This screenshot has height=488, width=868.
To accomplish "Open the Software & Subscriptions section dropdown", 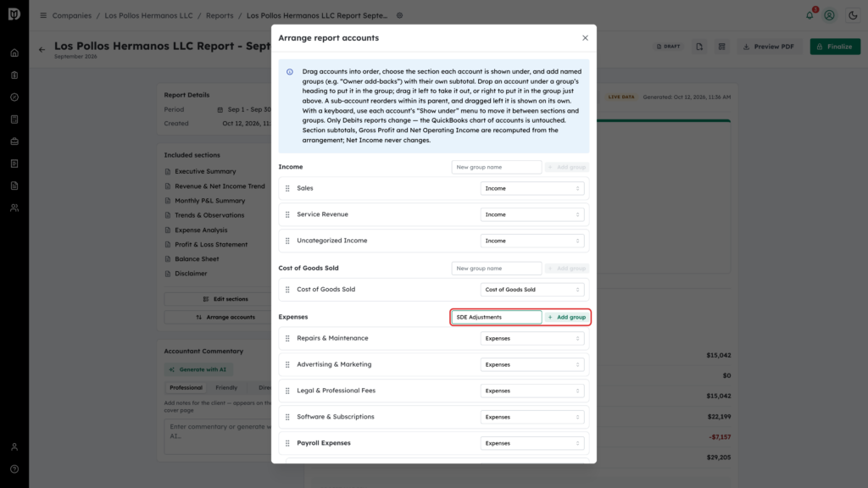I will tap(532, 417).
